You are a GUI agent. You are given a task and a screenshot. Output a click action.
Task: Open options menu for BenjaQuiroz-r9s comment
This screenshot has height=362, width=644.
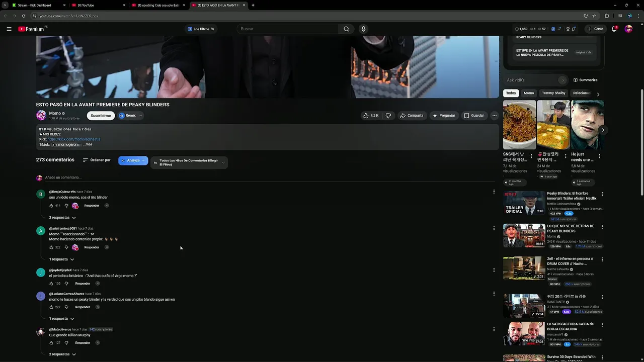(494, 192)
